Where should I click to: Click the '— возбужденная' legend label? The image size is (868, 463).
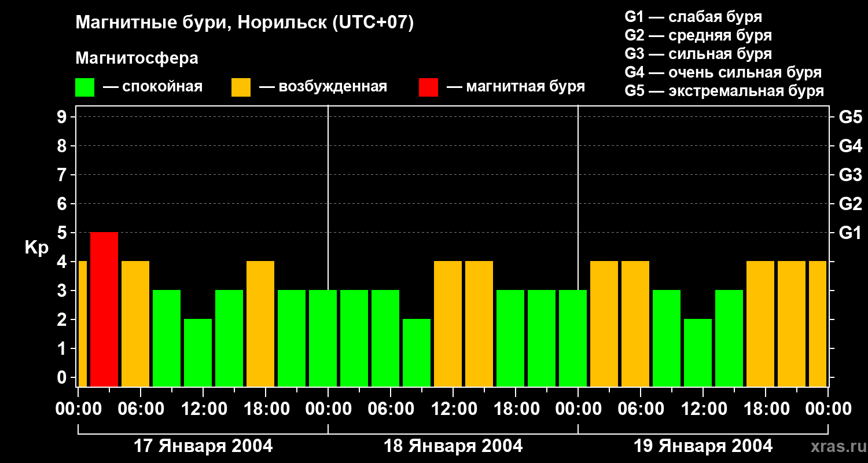point(323,87)
